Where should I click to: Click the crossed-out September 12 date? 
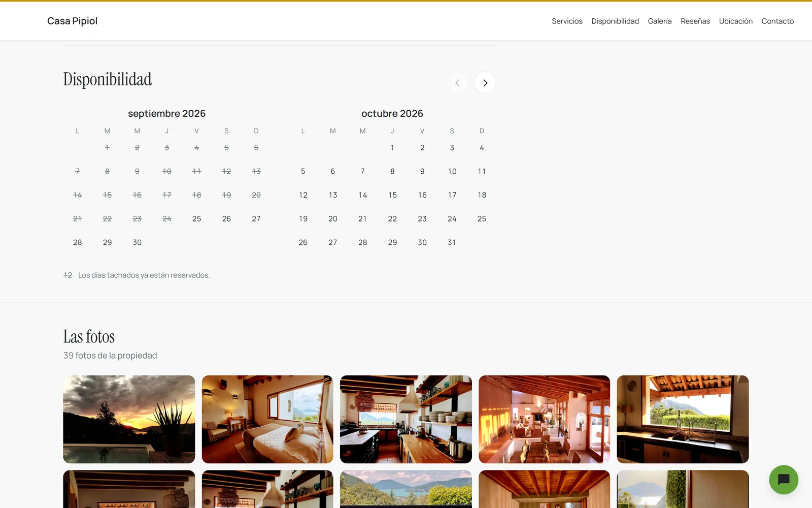(x=226, y=171)
